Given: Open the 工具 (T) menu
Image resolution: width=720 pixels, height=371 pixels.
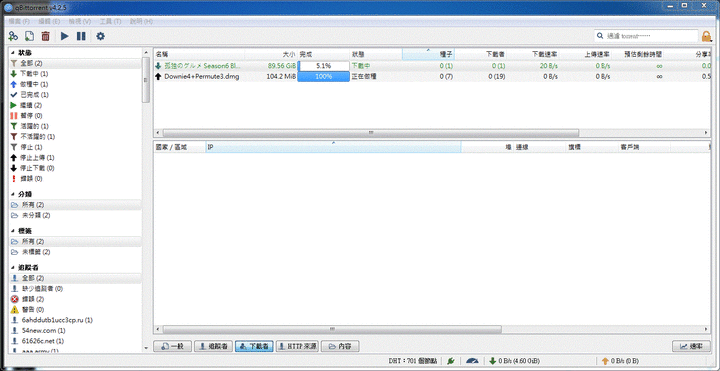Looking at the screenshot, I should tap(110, 22).
